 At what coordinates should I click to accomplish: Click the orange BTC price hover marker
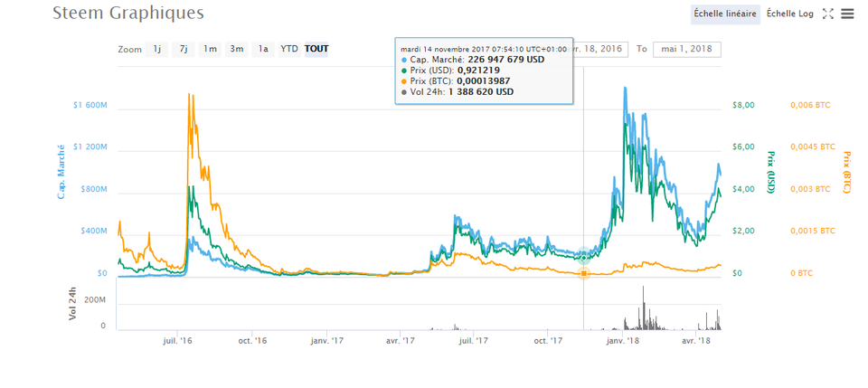pos(584,273)
